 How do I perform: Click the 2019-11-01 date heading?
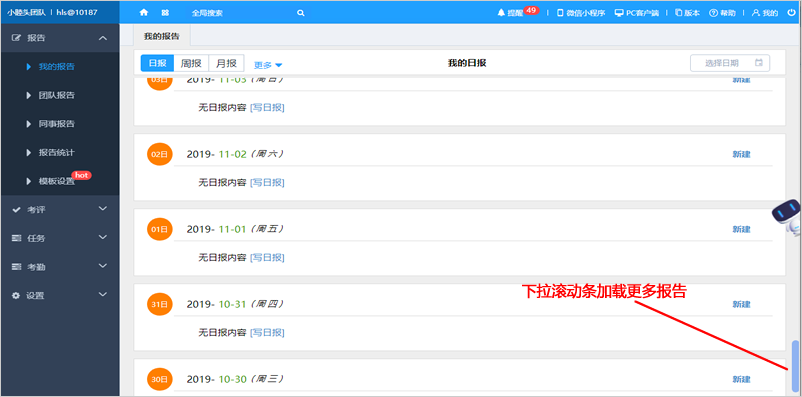coord(235,229)
